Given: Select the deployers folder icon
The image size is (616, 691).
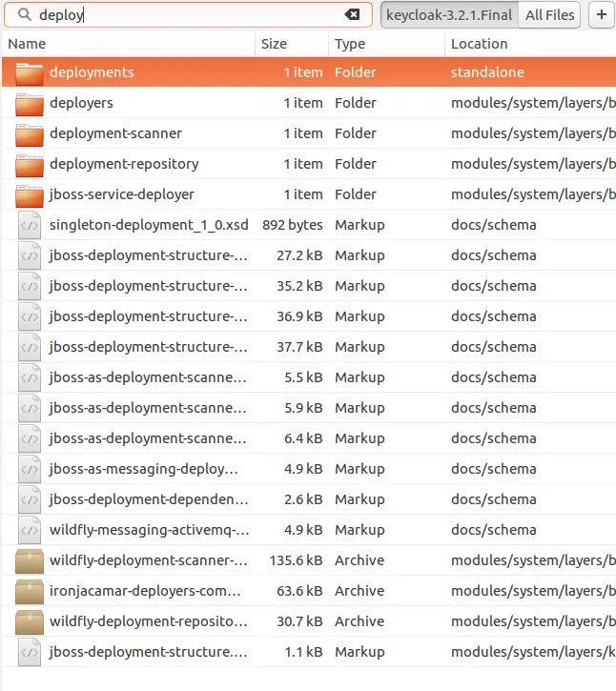Looking at the screenshot, I should coord(30,104).
